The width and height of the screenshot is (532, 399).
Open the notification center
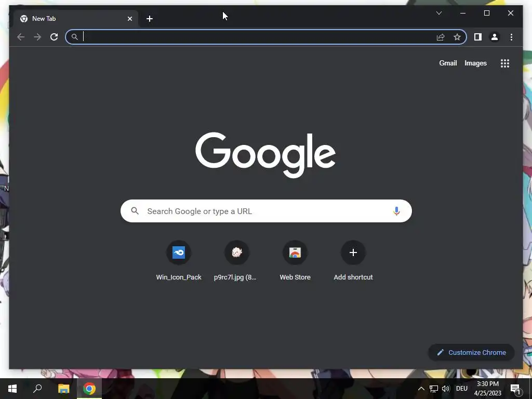pyautogui.click(x=515, y=389)
